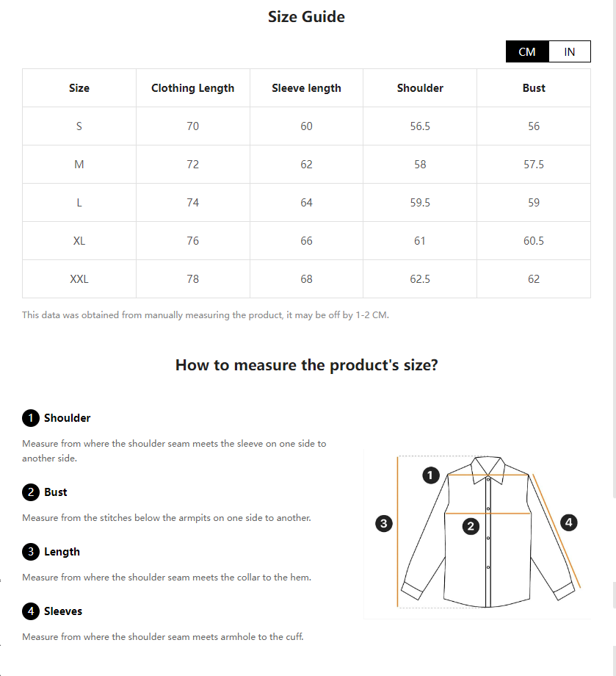Image resolution: width=616 pixels, height=676 pixels.
Task: Click marker 1 on shirt diagram
Action: pos(432,475)
